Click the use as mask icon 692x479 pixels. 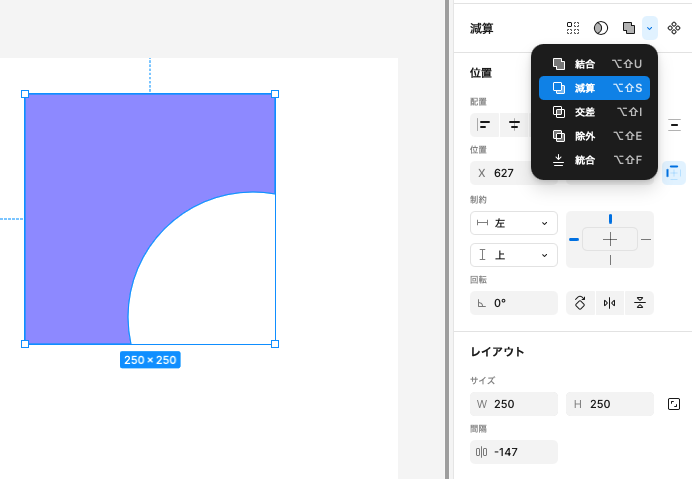click(x=601, y=28)
